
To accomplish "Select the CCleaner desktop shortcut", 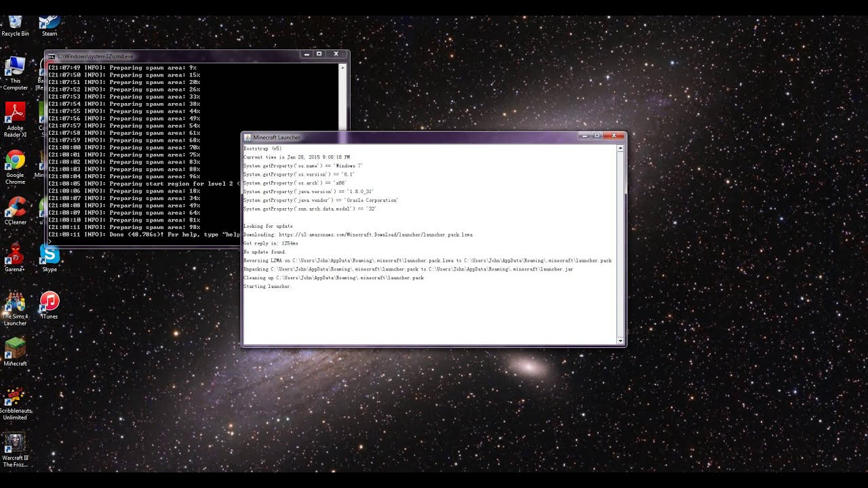I will click(x=15, y=210).
